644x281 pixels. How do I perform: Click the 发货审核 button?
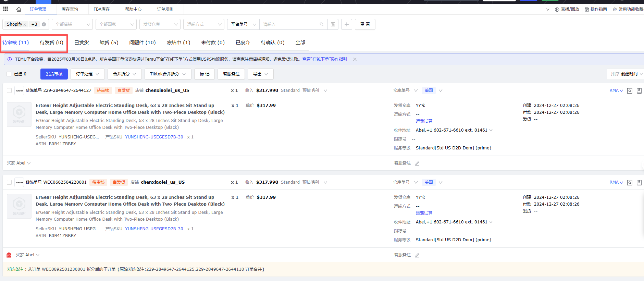(x=54, y=74)
